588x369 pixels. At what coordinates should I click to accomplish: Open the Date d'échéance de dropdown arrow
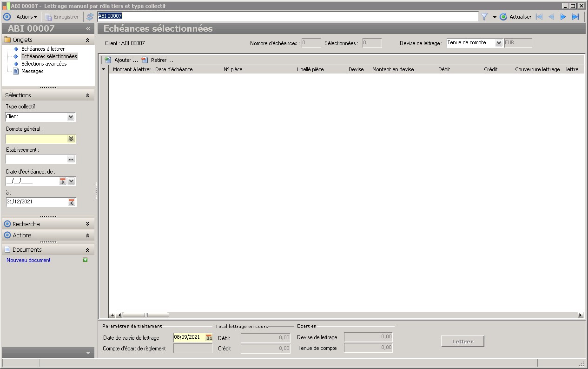(x=71, y=181)
